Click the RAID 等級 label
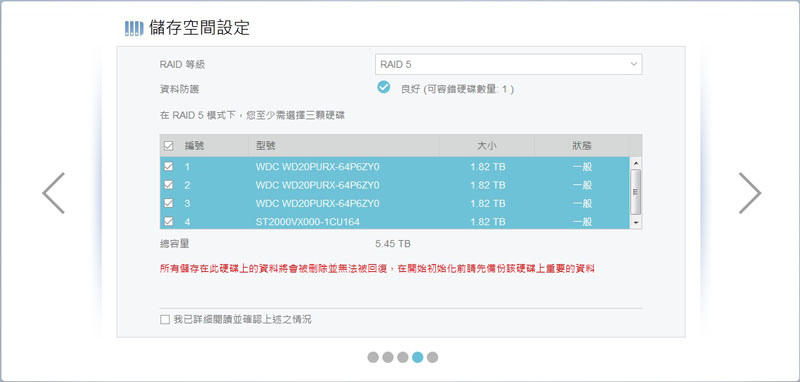800x382 pixels. tap(183, 65)
